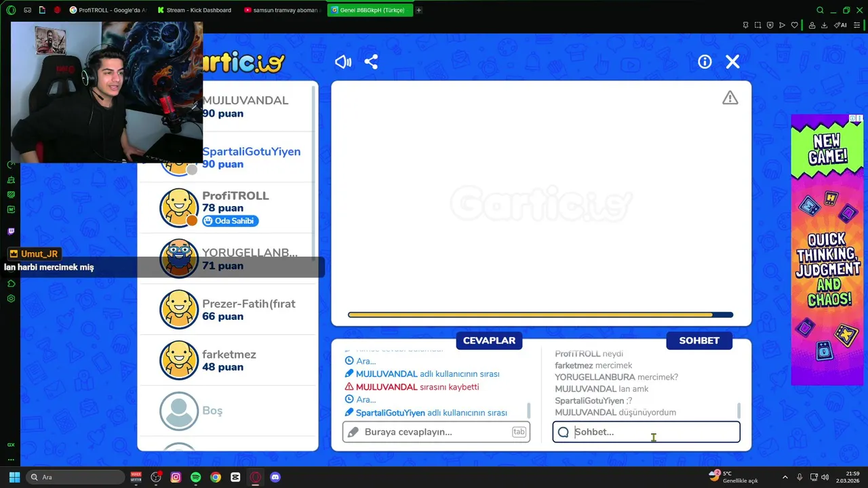868x488 pixels.
Task: Switch to Stream - Kick Dashboard tab
Action: [x=195, y=10]
